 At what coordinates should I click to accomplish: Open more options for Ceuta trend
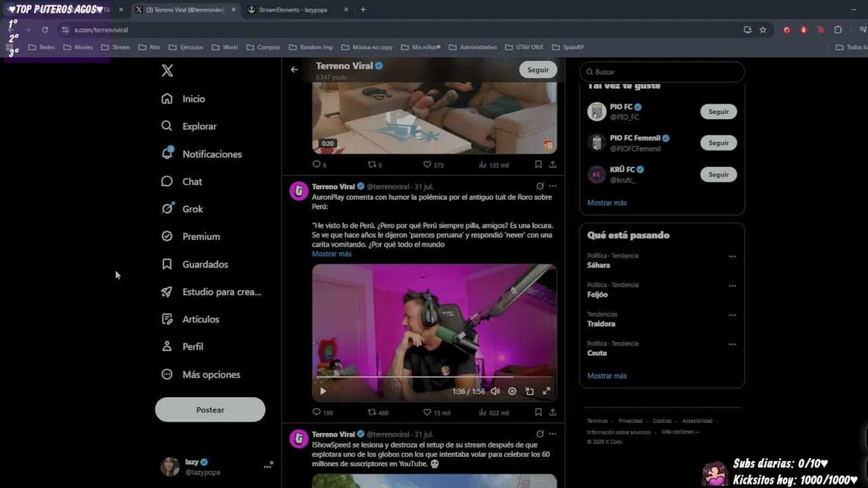[732, 344]
